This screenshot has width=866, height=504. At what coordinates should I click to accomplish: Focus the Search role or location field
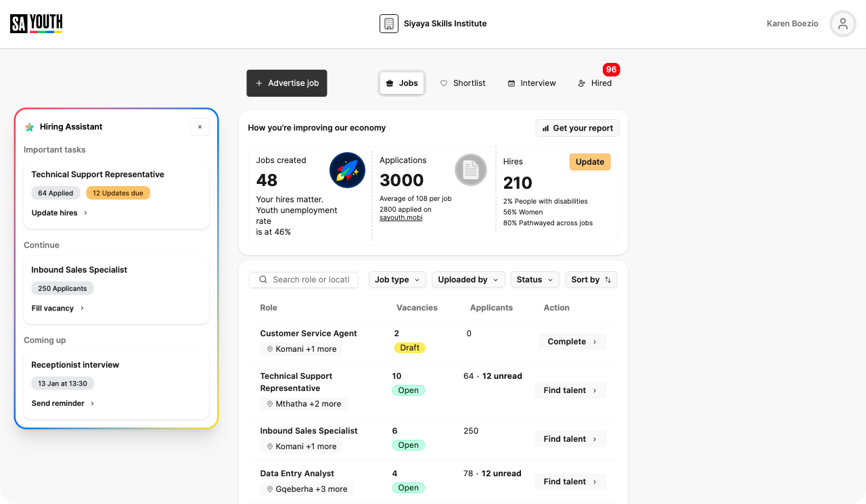(304, 279)
